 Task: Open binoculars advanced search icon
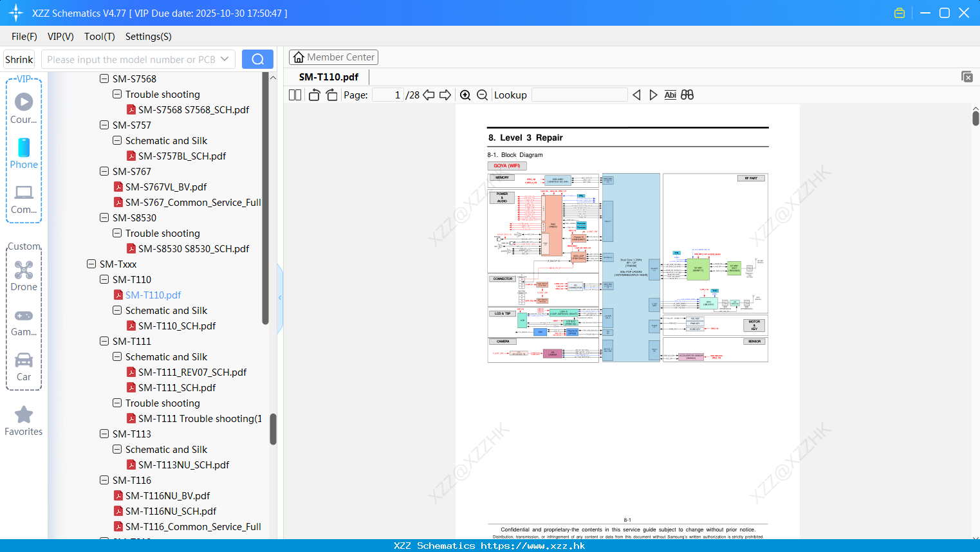(x=687, y=95)
